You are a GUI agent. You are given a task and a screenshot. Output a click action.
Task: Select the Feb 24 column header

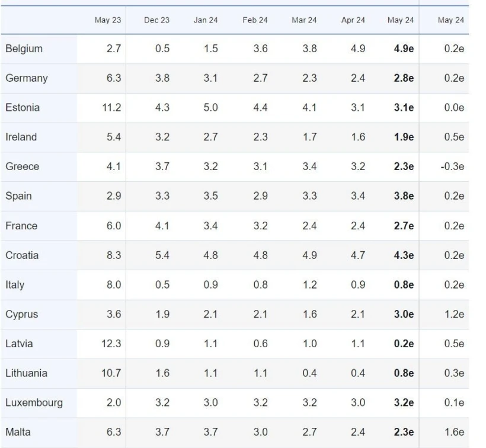pyautogui.click(x=255, y=20)
